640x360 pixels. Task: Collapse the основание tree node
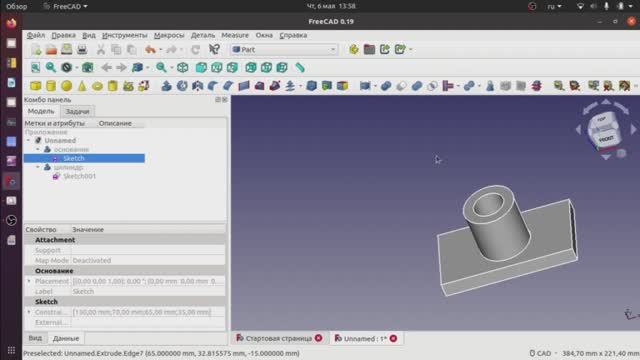[38, 149]
